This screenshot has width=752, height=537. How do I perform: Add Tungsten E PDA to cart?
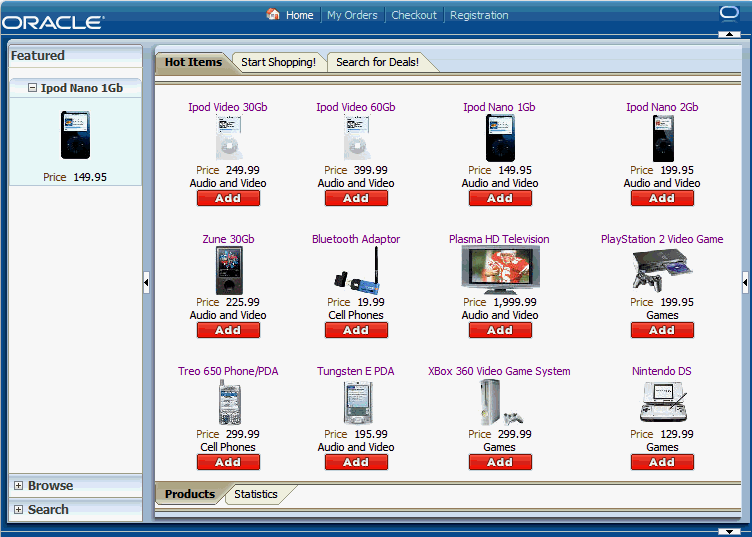click(356, 462)
